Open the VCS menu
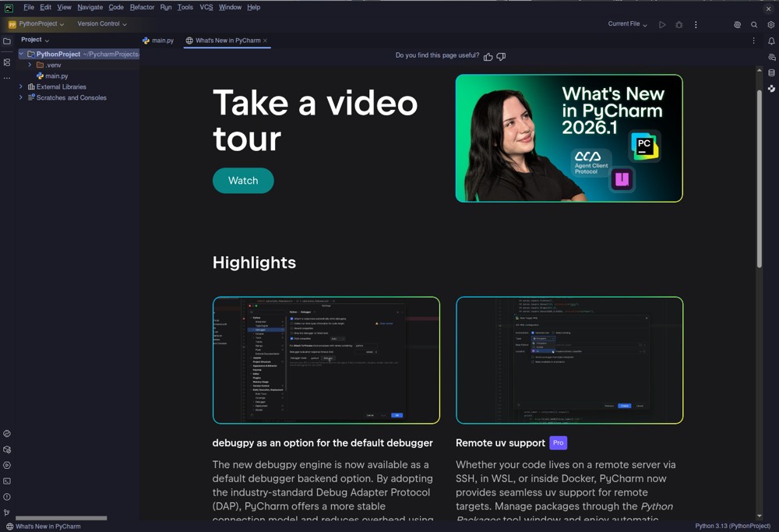 tap(206, 8)
